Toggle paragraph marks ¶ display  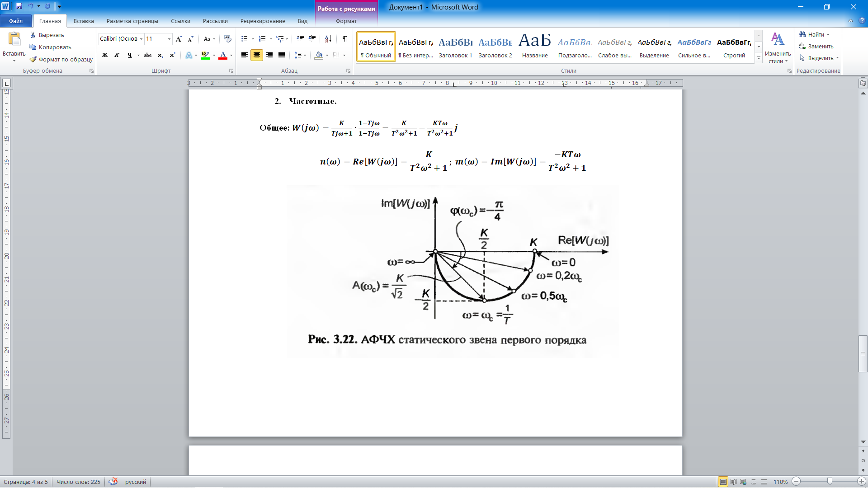[x=345, y=39]
